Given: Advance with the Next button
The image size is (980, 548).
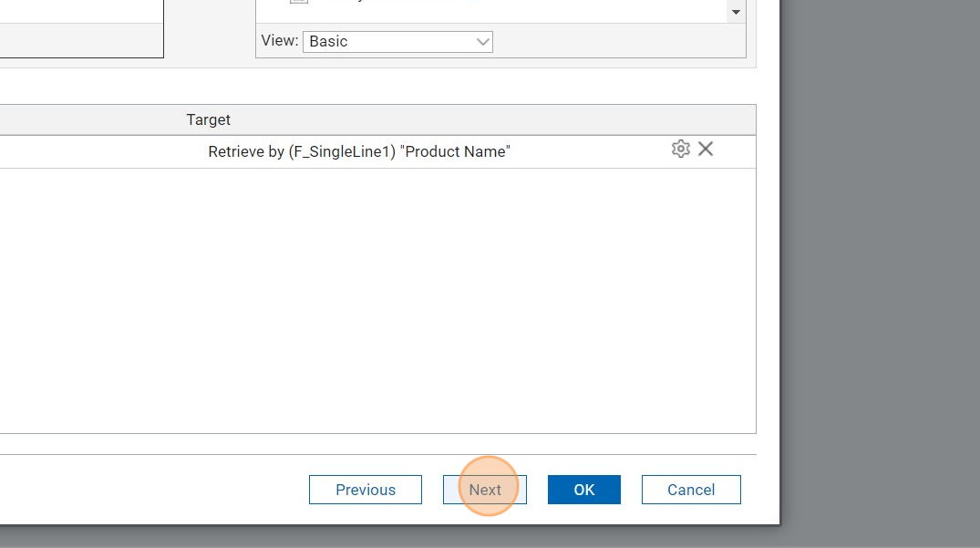Looking at the screenshot, I should coord(485,490).
